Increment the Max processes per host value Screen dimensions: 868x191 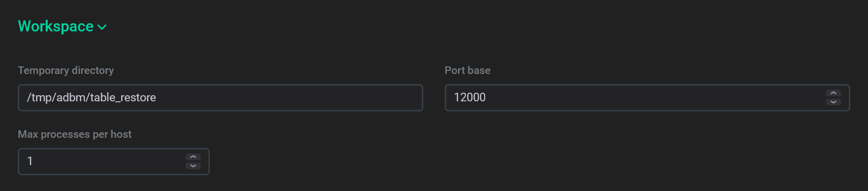[x=193, y=158]
